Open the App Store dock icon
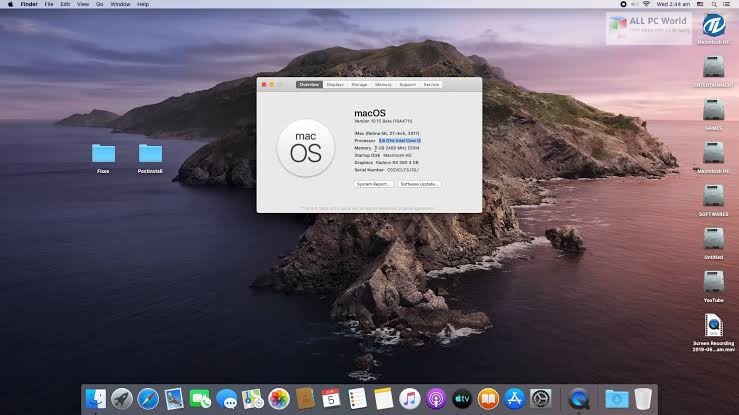 (x=515, y=399)
